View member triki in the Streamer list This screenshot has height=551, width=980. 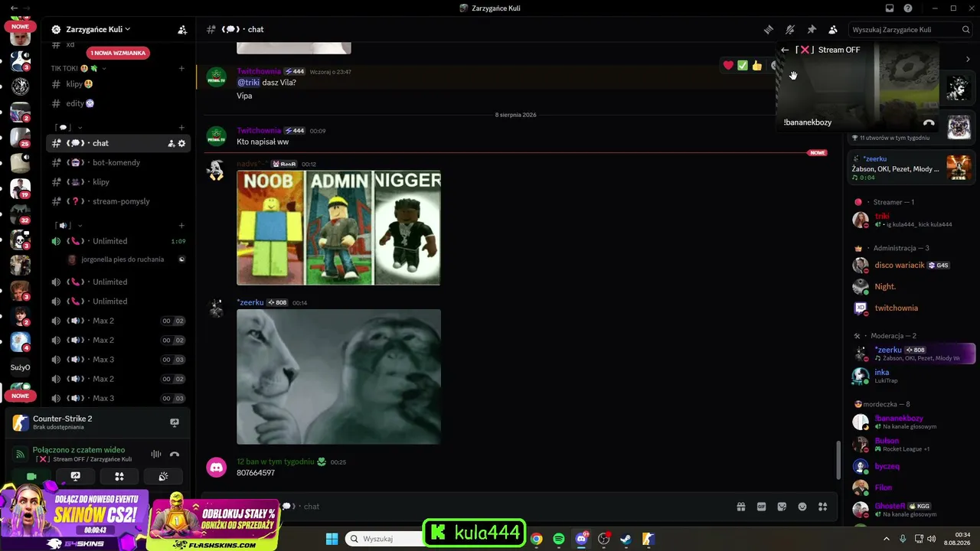coord(911,220)
